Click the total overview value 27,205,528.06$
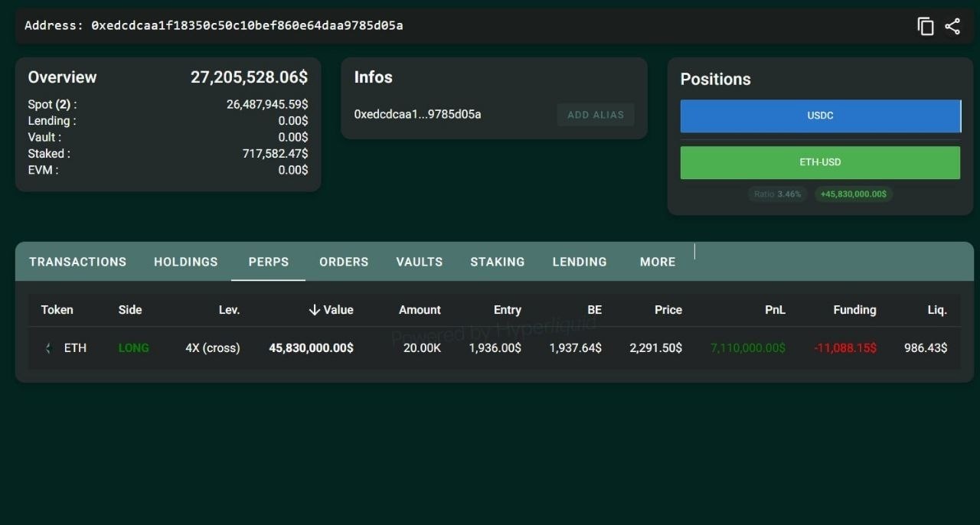Viewport: 980px width, 525px height. click(250, 77)
